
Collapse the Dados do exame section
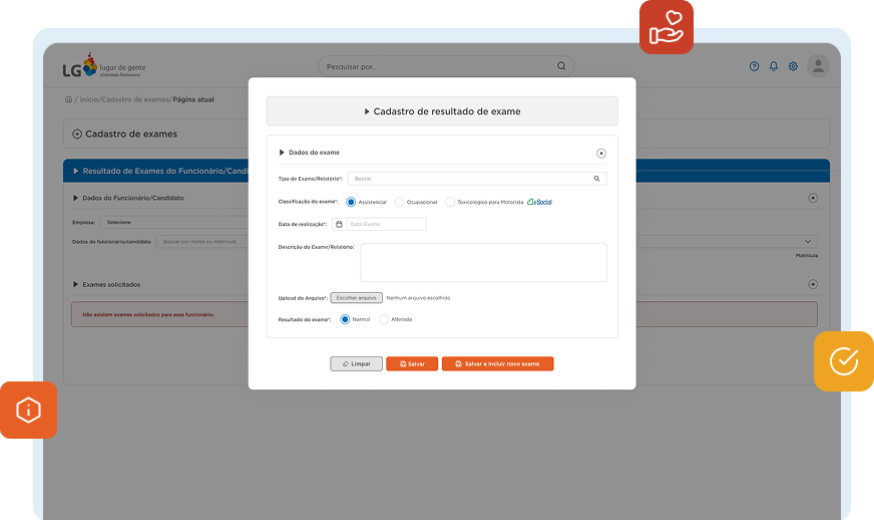tap(601, 153)
